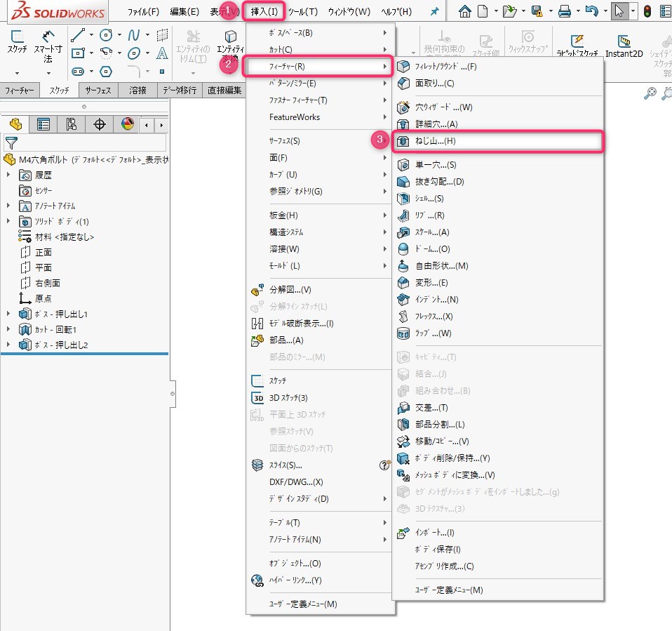Click the FeatureManager design tree tab icon
The width and height of the screenshot is (672, 631).
pyautogui.click(x=15, y=124)
